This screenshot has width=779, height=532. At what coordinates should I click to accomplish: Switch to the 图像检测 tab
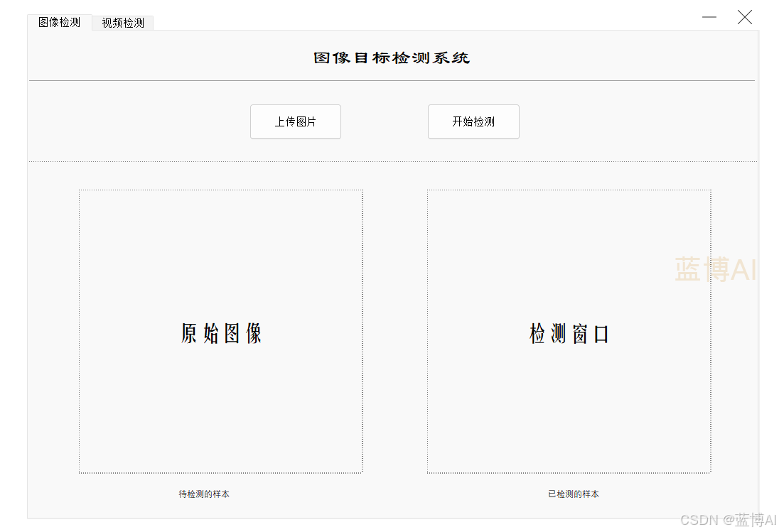point(59,22)
